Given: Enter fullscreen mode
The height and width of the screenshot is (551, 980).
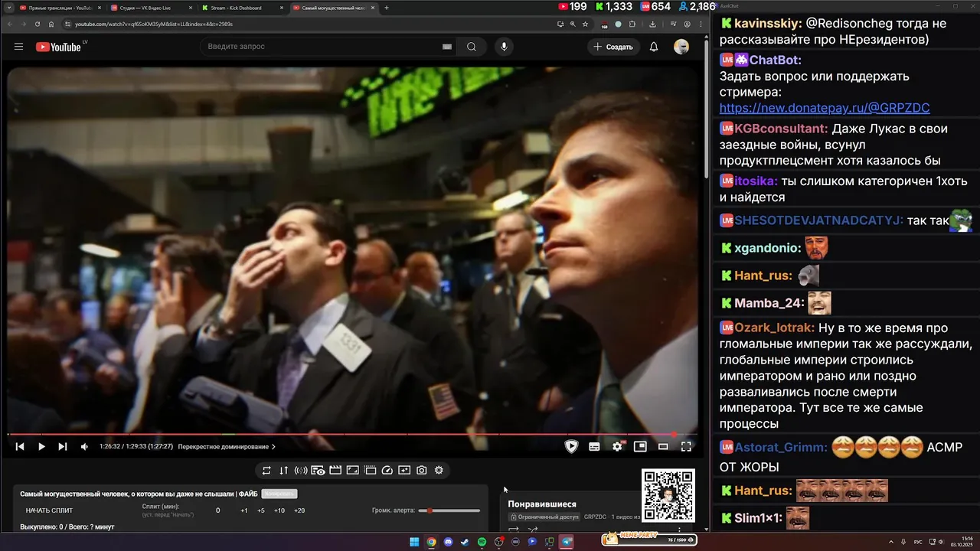Looking at the screenshot, I should [686, 447].
